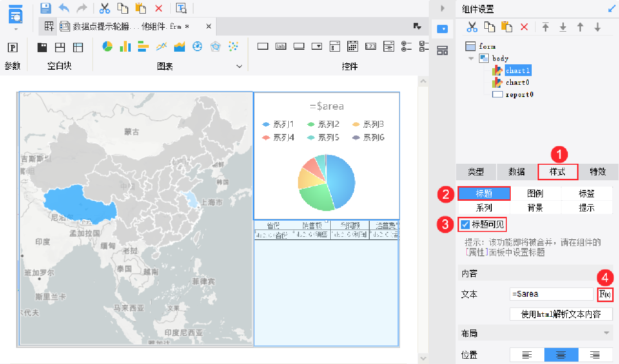This screenshot has height=364, width=619.
Task: Click the 使用html解析文本内容 button
Action: point(561,314)
